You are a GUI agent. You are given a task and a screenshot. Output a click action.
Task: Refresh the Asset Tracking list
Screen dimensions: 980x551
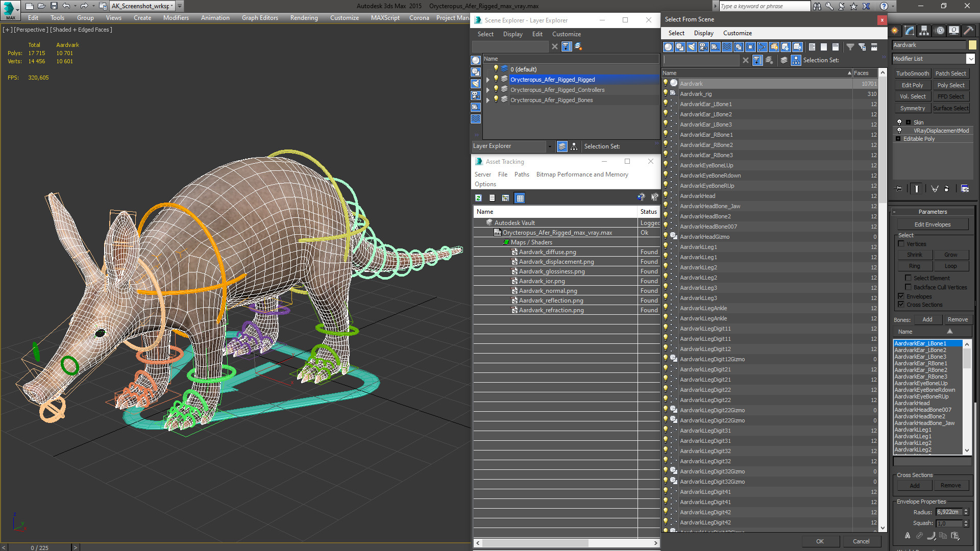[x=478, y=198]
